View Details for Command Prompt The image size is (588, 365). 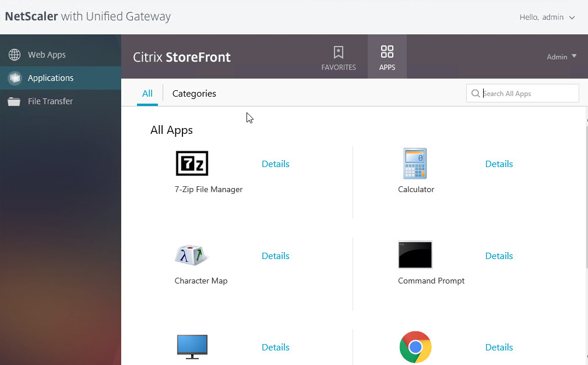coord(499,256)
